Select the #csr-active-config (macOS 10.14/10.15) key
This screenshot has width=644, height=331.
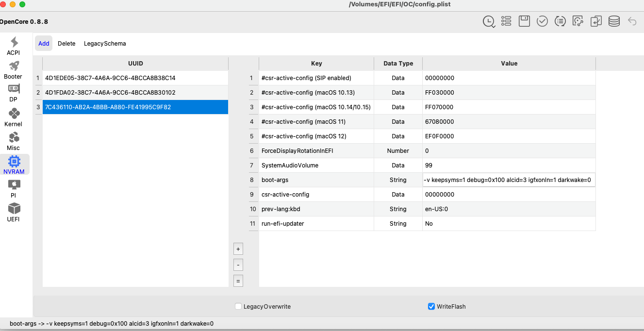tap(316, 107)
